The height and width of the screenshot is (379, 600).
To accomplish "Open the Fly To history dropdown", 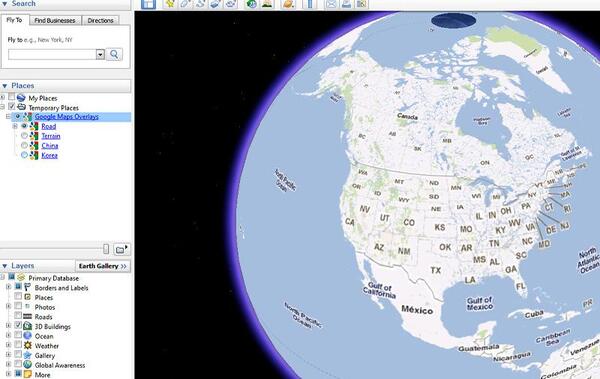I will click(x=100, y=54).
